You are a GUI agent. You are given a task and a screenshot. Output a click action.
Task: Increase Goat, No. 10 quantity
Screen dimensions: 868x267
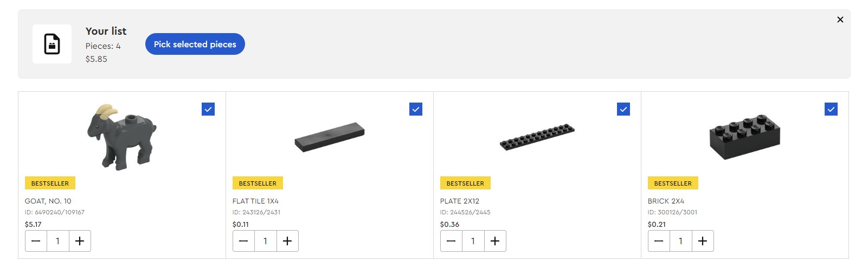(x=80, y=241)
